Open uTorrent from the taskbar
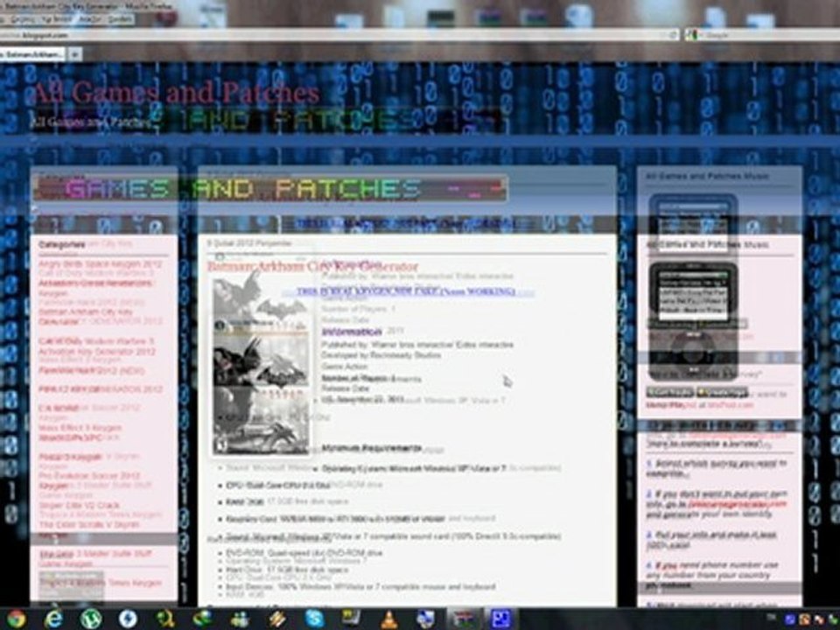 (x=90, y=619)
